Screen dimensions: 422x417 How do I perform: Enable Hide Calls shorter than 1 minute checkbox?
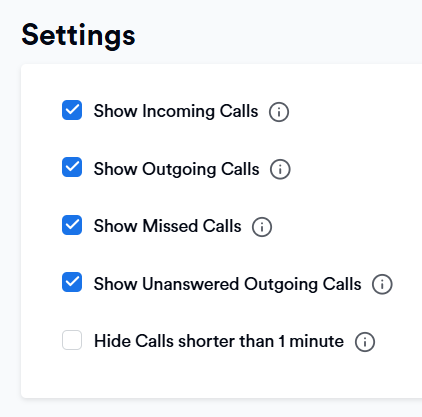72,340
